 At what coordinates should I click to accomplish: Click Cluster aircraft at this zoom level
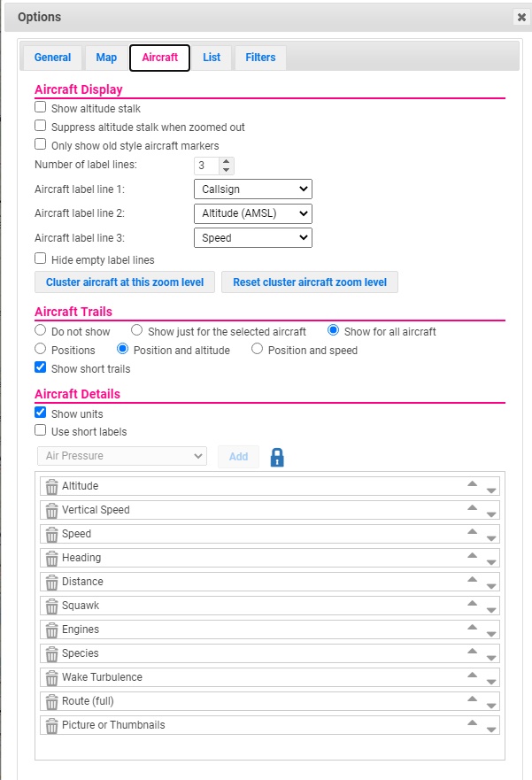click(x=125, y=282)
